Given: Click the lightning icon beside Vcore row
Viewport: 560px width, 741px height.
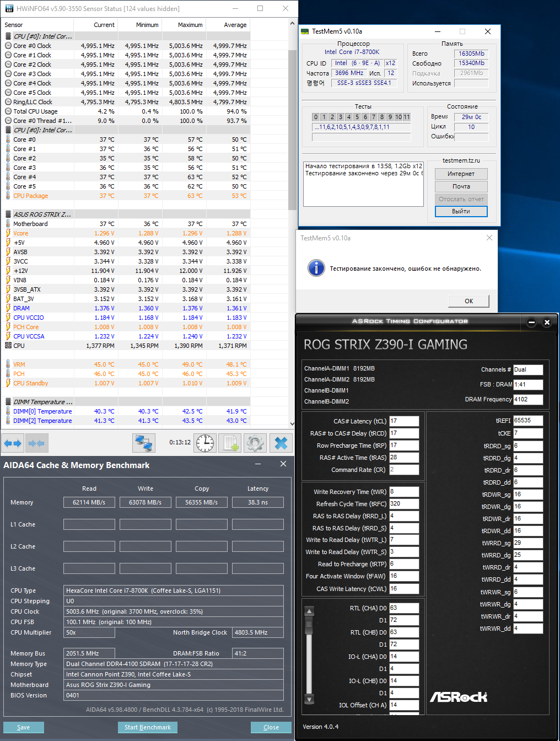Looking at the screenshot, I should (x=8, y=233).
